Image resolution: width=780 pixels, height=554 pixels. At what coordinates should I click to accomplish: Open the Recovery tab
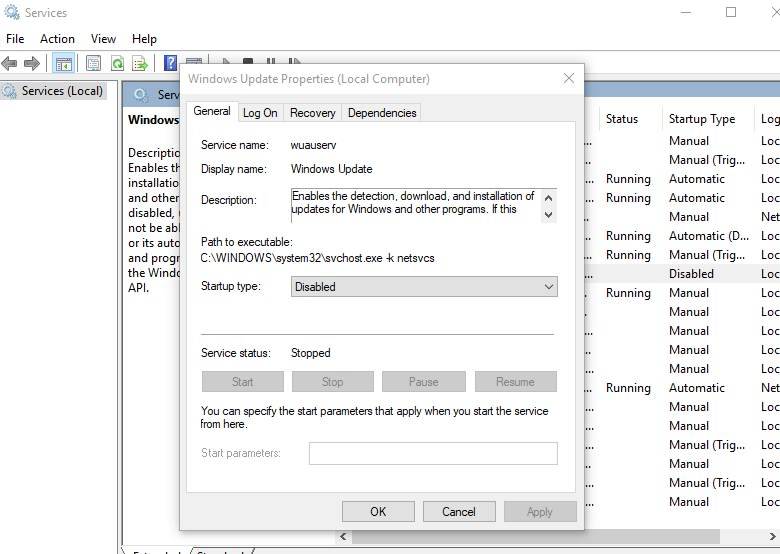pos(313,113)
